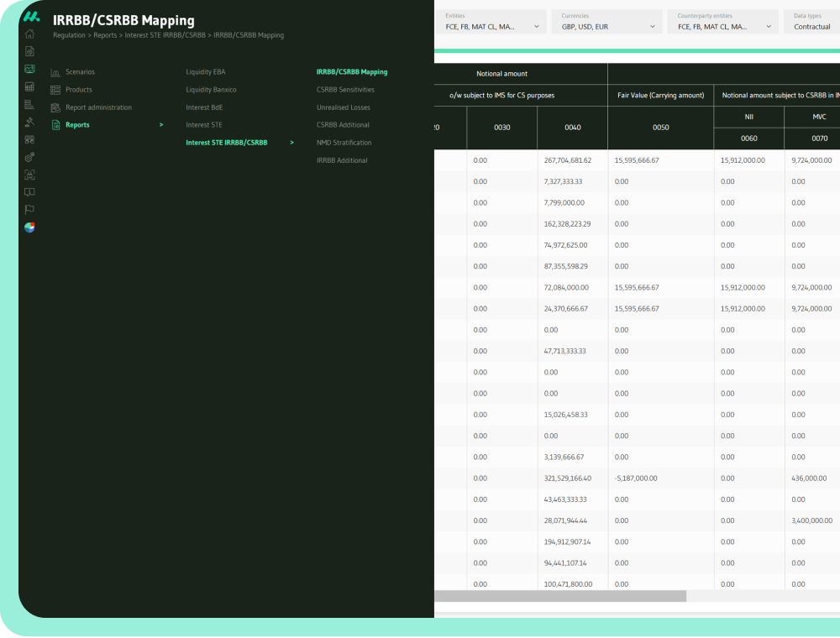The height and width of the screenshot is (638, 840).
Task: Select Scenarios from the menu
Action: (x=80, y=72)
